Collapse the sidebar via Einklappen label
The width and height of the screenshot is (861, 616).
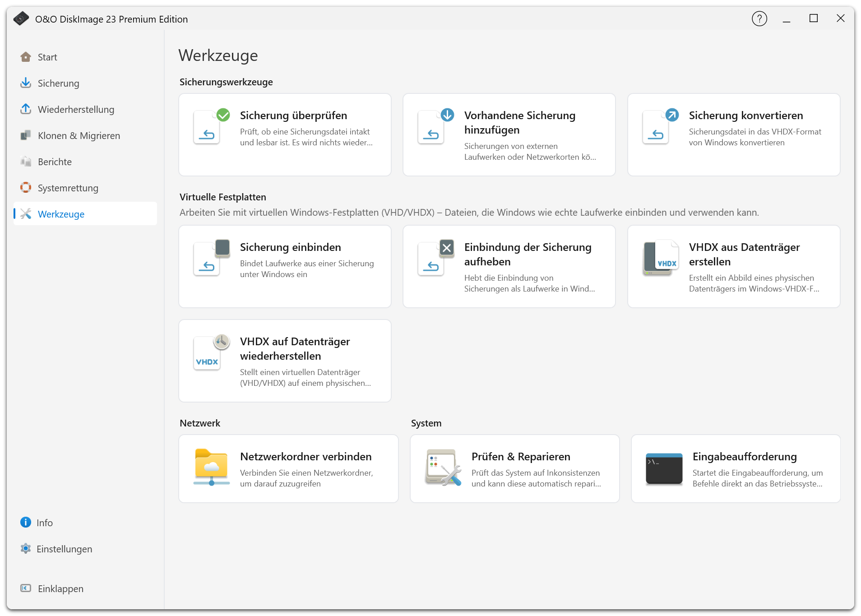[x=60, y=588]
